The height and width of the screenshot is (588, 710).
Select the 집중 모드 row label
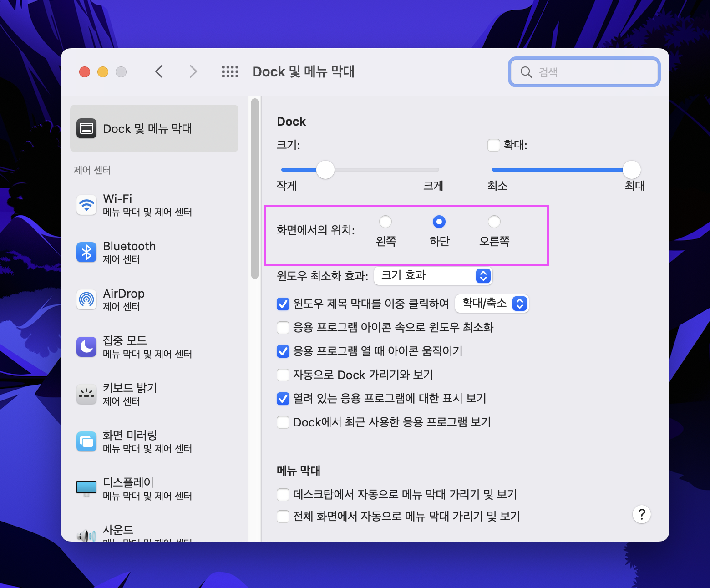click(x=125, y=340)
